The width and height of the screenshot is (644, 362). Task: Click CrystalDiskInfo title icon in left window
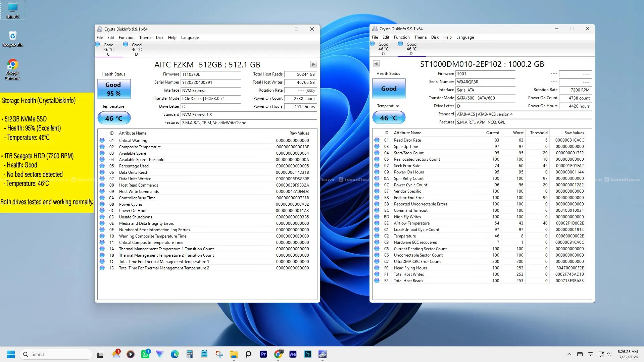point(100,29)
